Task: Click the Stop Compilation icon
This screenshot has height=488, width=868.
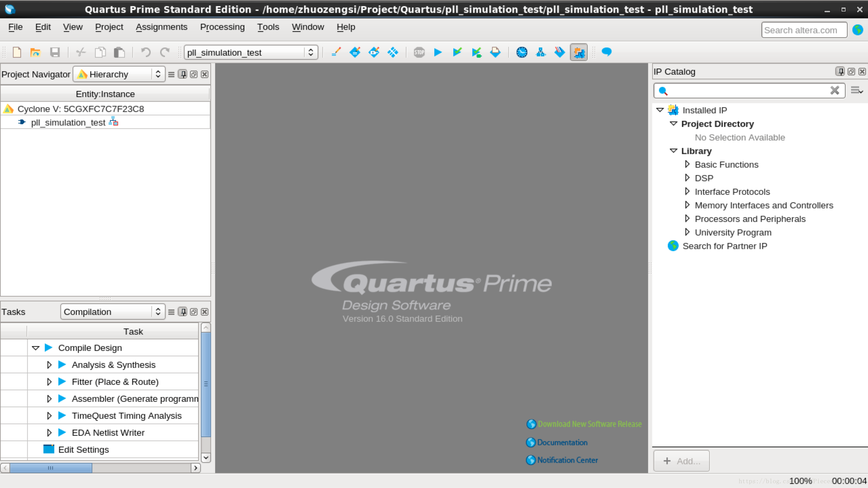Action: 419,53
